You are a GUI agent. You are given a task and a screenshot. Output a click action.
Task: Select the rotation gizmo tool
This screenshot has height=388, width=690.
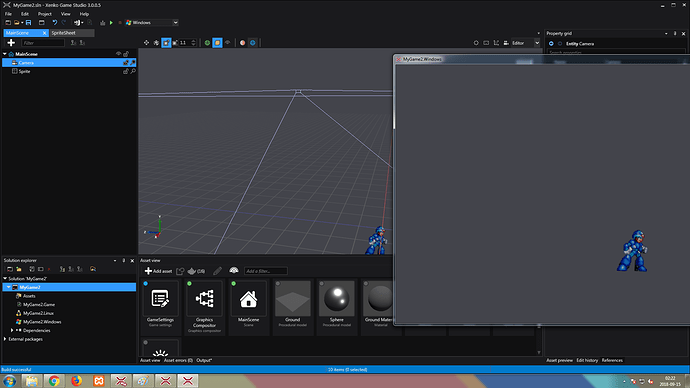click(156, 43)
